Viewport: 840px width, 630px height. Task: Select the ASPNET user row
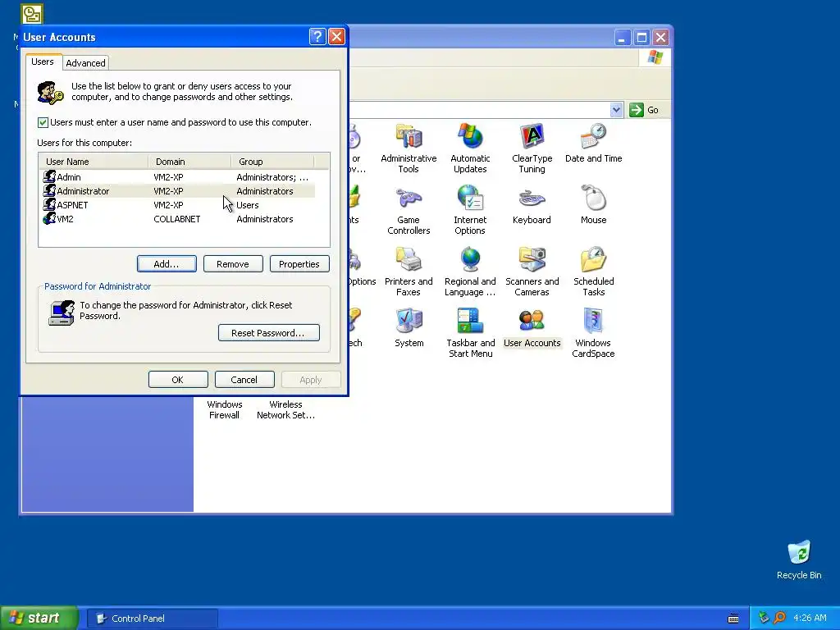[x=177, y=205]
